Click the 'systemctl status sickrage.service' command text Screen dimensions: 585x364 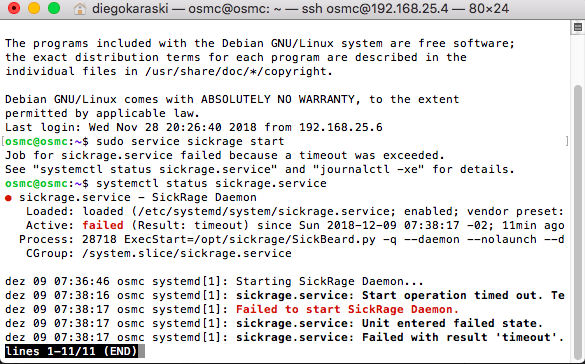pos(211,183)
